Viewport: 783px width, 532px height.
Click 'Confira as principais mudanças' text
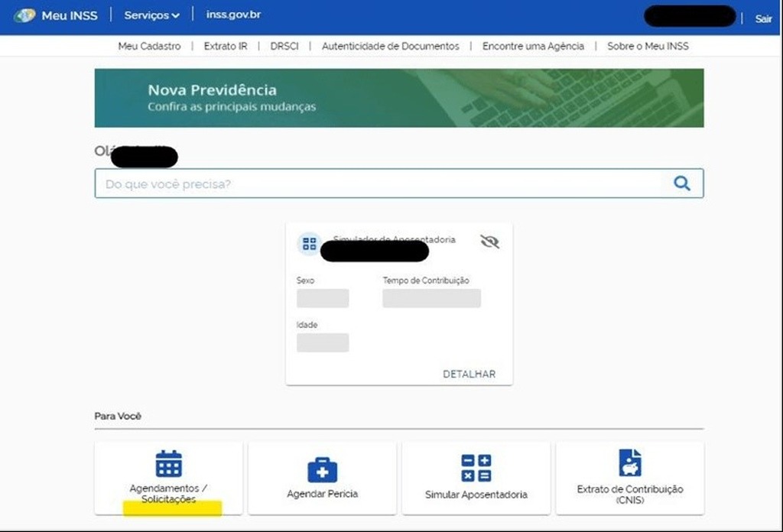(232, 107)
